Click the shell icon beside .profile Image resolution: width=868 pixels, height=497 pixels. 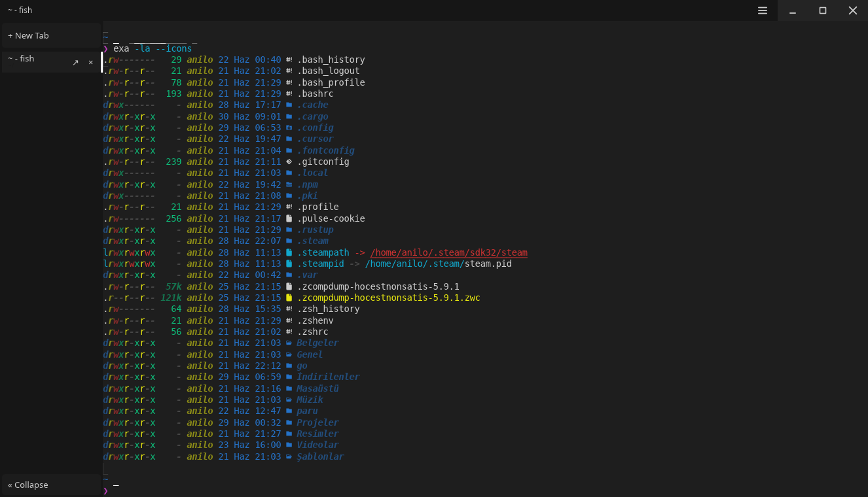pyautogui.click(x=289, y=207)
